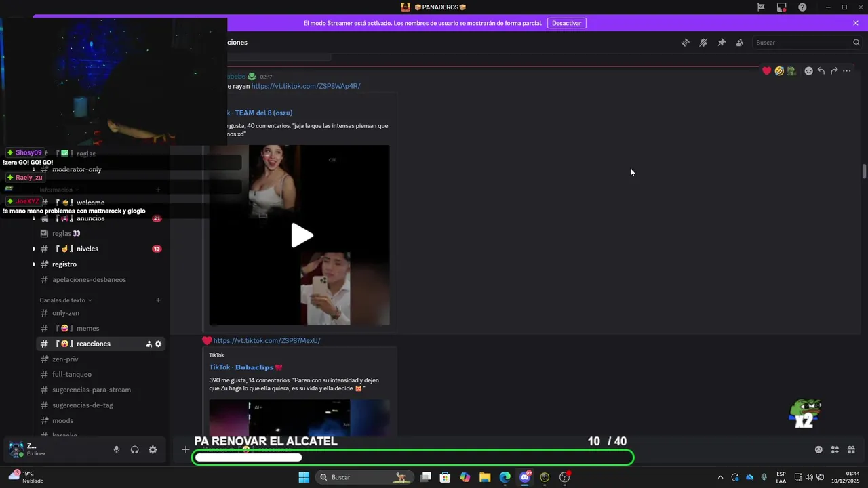The width and height of the screenshot is (868, 488).
Task: Collapse the Canales de texto category
Action: click(x=66, y=300)
